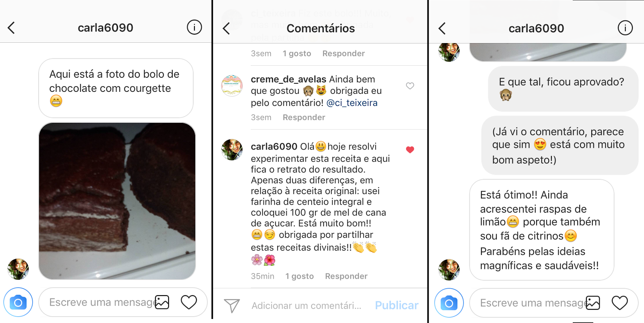The image size is (644, 323).
Task: Open camera in left carla6090 chat
Action: click(18, 302)
